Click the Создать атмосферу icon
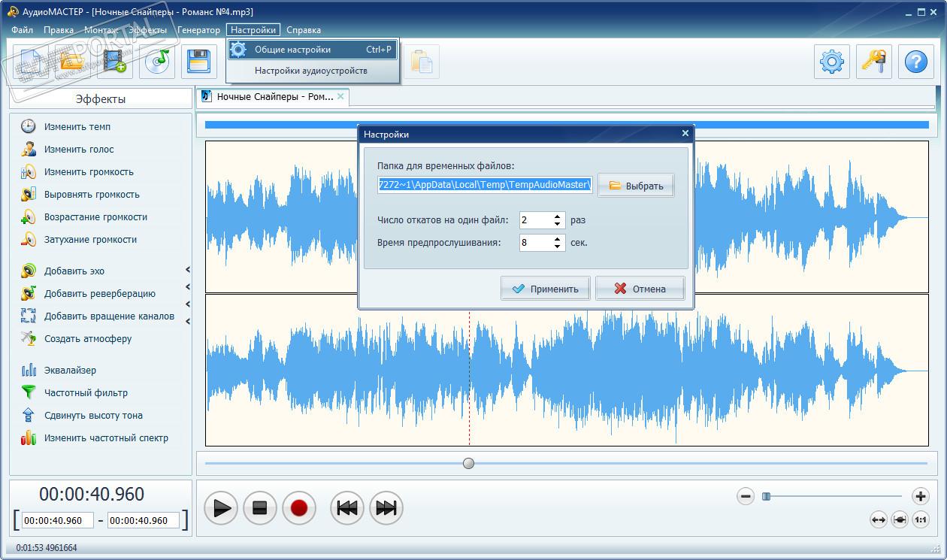The image size is (947, 560). coord(29,338)
